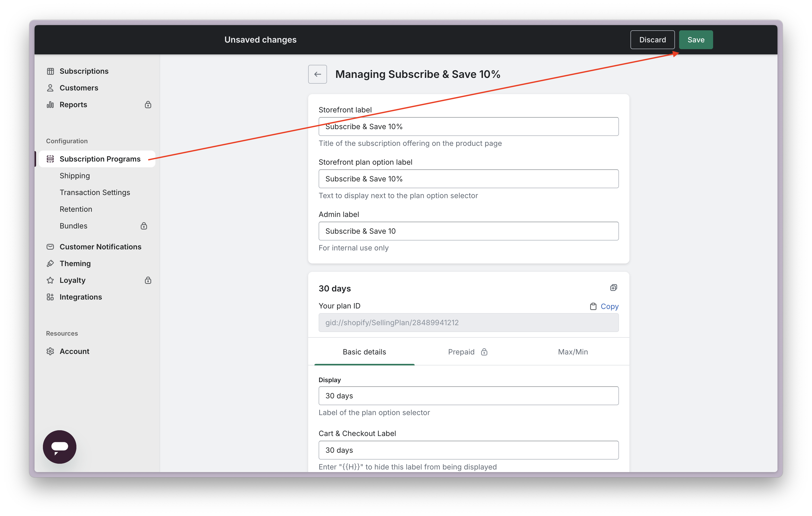Open the Shipping settings
The height and width of the screenshot is (516, 812).
pyautogui.click(x=75, y=176)
